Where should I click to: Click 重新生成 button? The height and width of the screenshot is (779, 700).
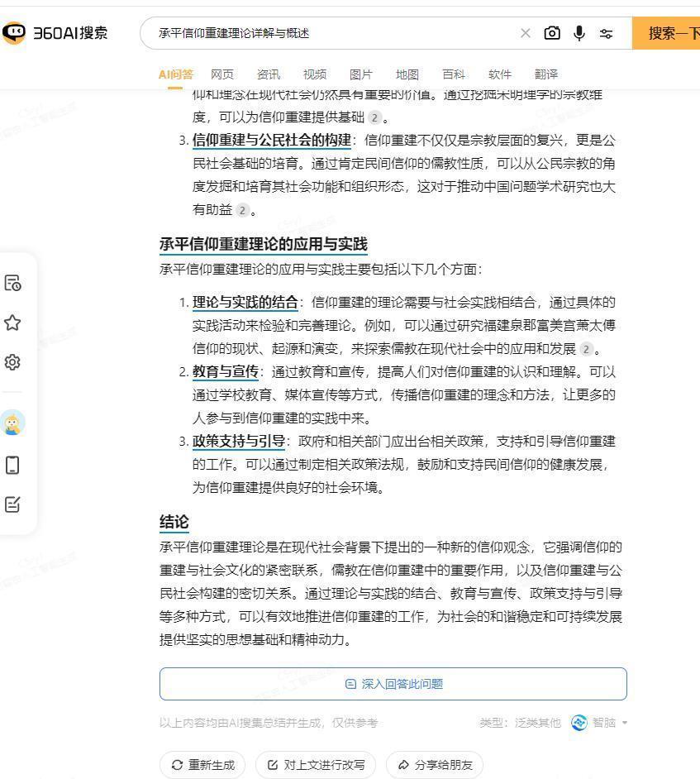[202, 765]
